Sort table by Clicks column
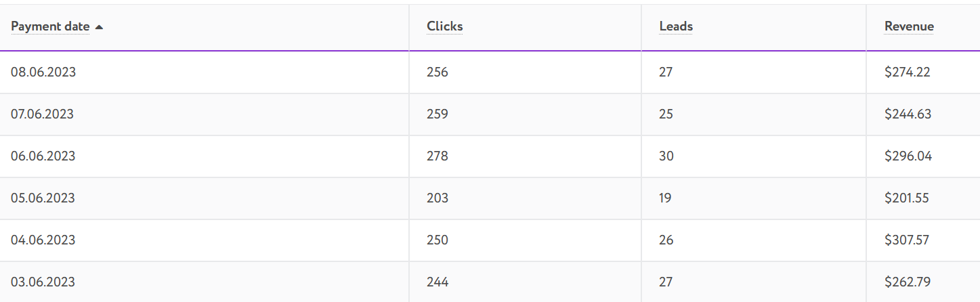Viewport: 980px width, 302px height. pyautogui.click(x=445, y=26)
